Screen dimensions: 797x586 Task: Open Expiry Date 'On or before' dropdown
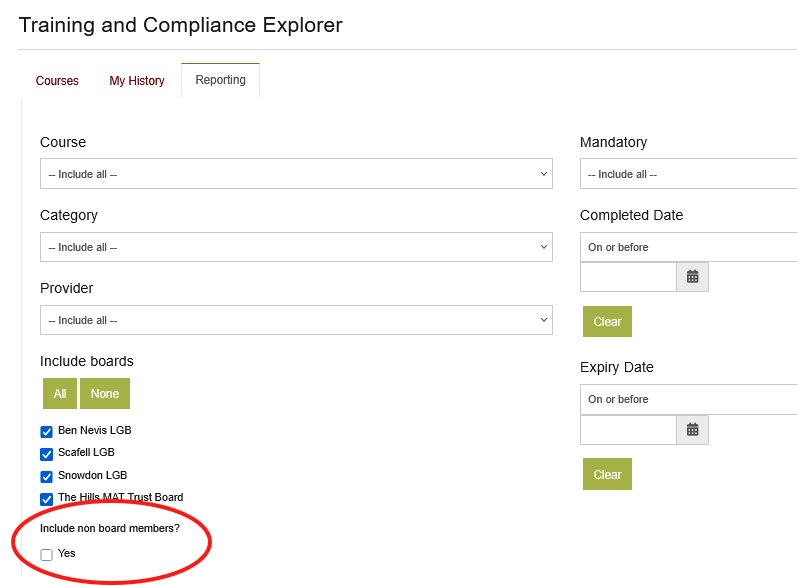pos(688,399)
